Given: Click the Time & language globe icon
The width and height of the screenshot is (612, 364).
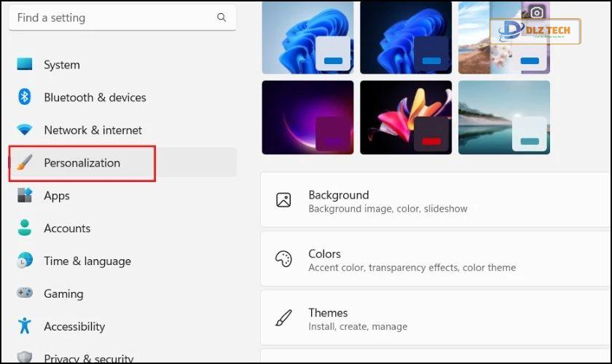Looking at the screenshot, I should [x=25, y=260].
